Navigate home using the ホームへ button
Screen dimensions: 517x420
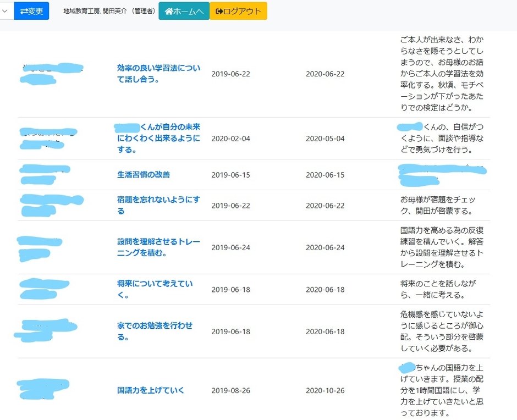coord(184,10)
